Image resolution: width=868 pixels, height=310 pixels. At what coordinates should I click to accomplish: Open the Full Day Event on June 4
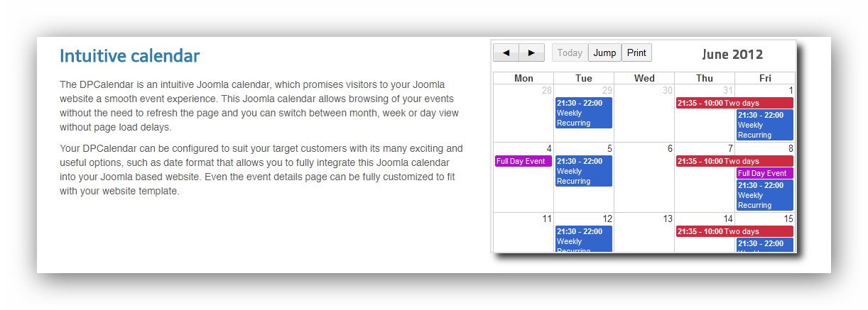coord(523,161)
